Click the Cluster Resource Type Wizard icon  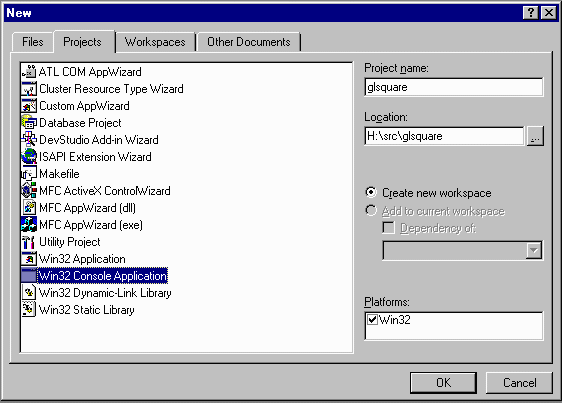point(29,89)
